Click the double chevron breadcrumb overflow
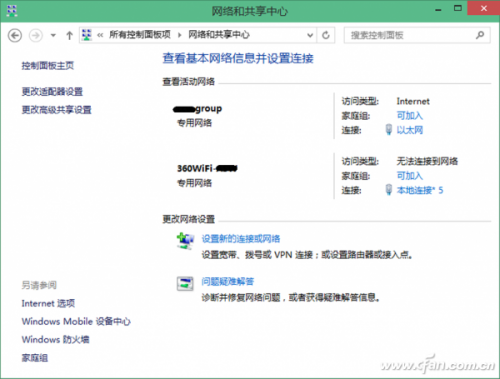This screenshot has width=500, height=379. click(100, 35)
